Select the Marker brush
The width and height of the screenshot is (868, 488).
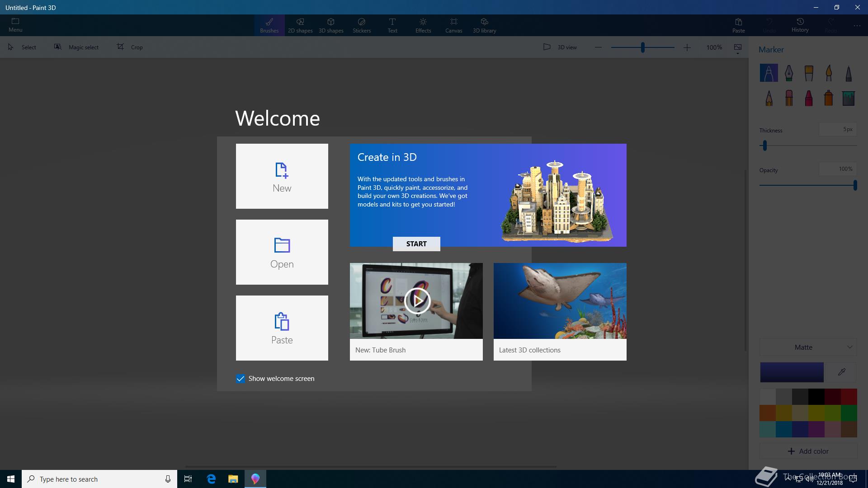769,73
